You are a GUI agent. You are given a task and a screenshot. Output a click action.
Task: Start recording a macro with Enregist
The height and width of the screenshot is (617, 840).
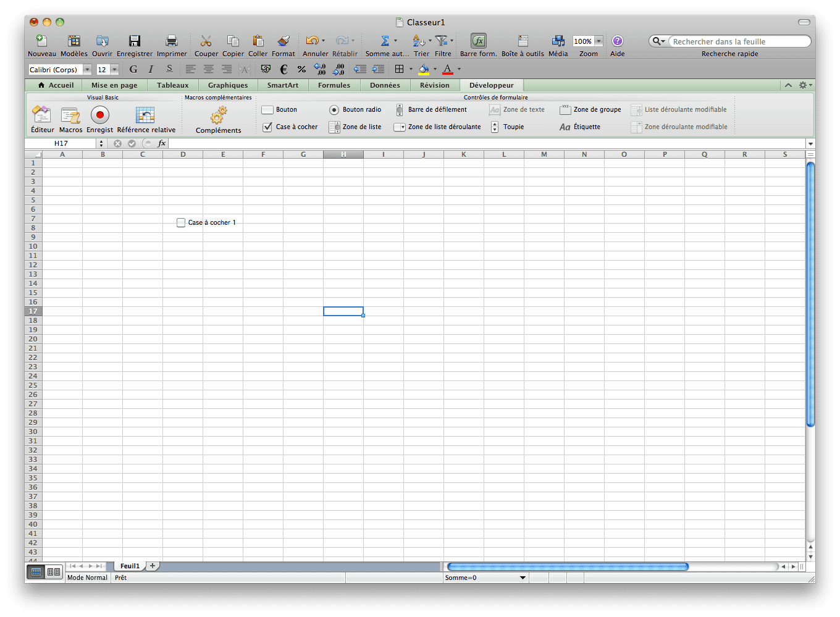pyautogui.click(x=99, y=115)
